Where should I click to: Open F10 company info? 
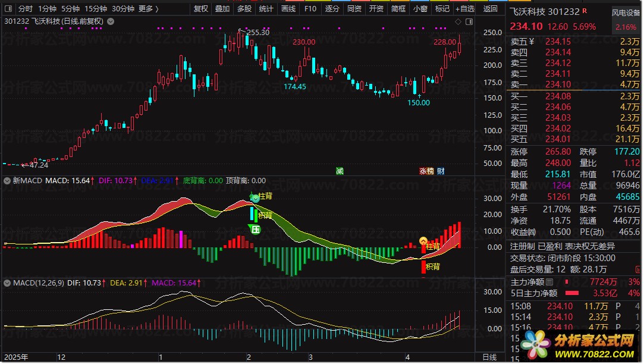[x=310, y=9]
